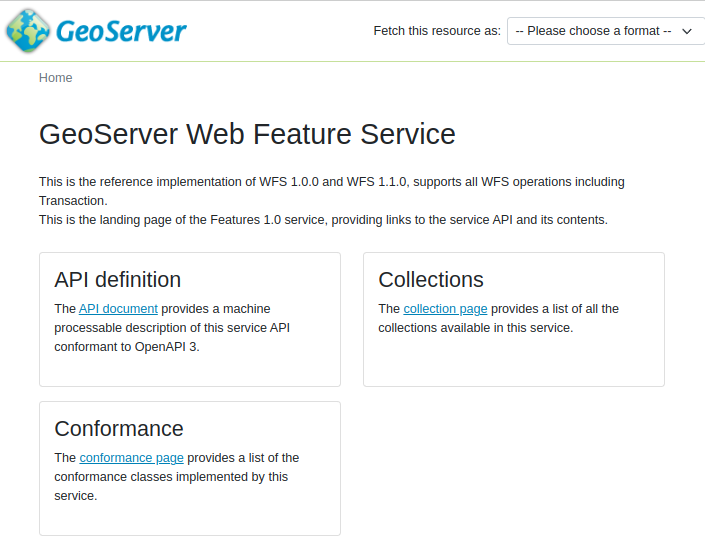Viewport: 705px width, 559px height.
Task: Open the conformance page link
Action: tap(131, 458)
